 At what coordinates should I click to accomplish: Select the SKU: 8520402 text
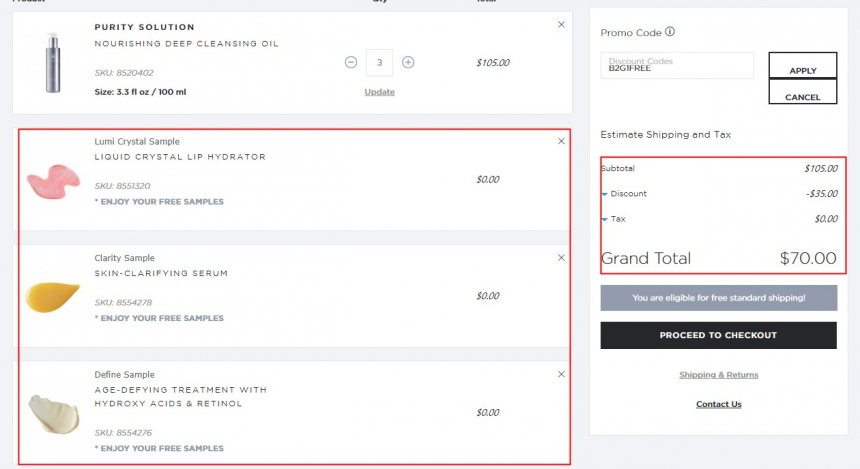click(124, 72)
